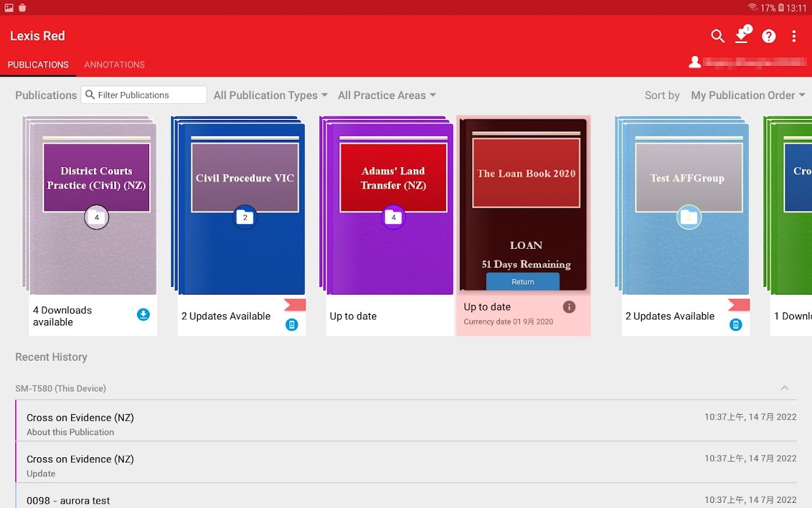Open Test AFFGroup book cover

[682, 205]
